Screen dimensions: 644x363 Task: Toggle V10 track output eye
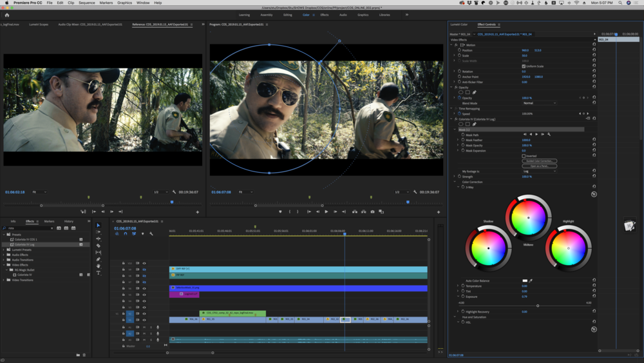(x=144, y=263)
